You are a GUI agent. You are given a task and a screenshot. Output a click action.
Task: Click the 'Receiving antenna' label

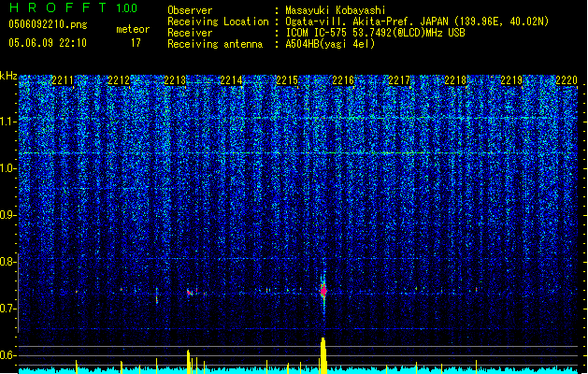(215, 44)
